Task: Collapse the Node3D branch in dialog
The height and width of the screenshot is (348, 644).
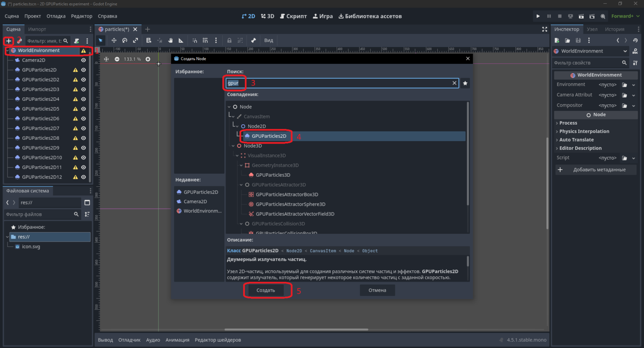Action: coord(233,146)
